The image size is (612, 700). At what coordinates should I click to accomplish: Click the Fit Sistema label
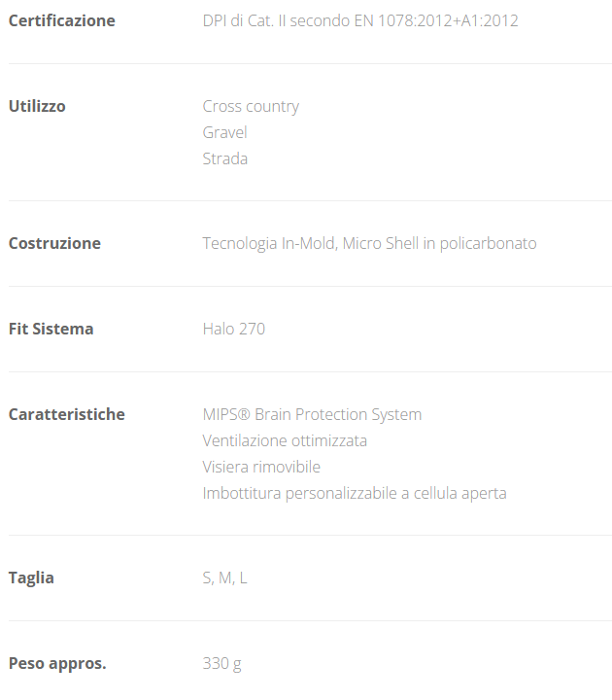51,329
